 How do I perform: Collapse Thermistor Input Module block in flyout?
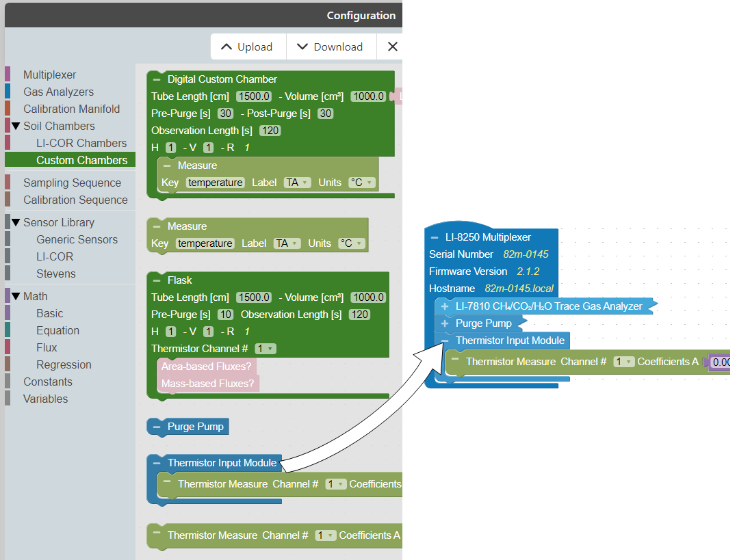157,463
